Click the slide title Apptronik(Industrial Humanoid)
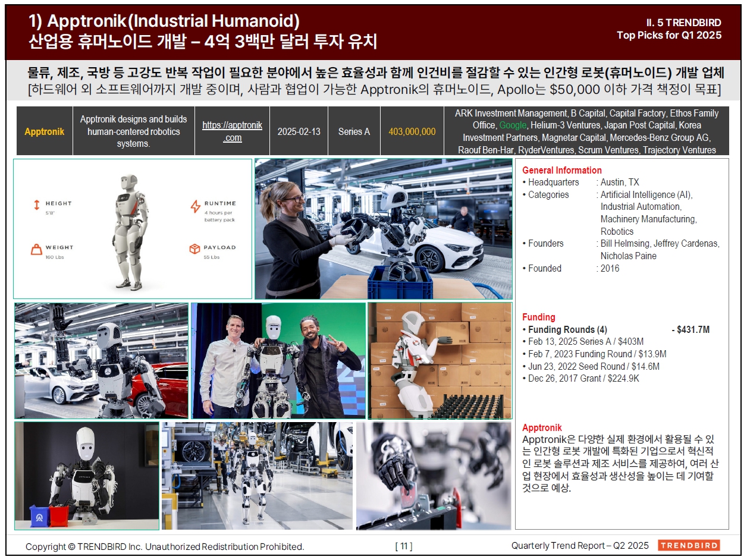Screen dimensions: 747x560 click(x=164, y=21)
